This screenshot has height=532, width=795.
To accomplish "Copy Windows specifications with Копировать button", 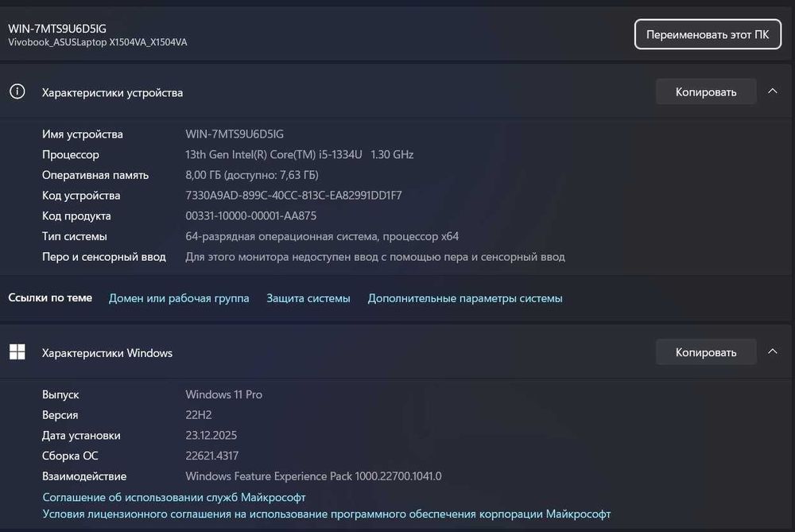I will [706, 352].
